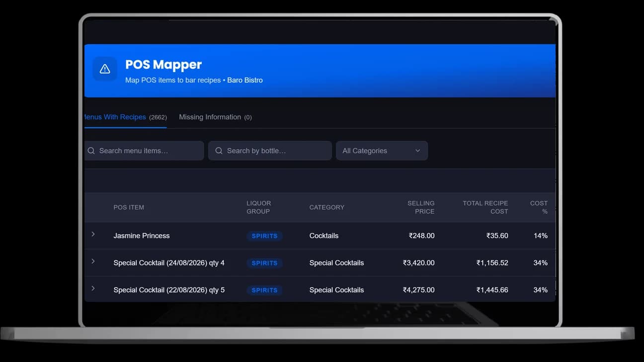Click the ₹1,445.66 recipe cost

492,290
